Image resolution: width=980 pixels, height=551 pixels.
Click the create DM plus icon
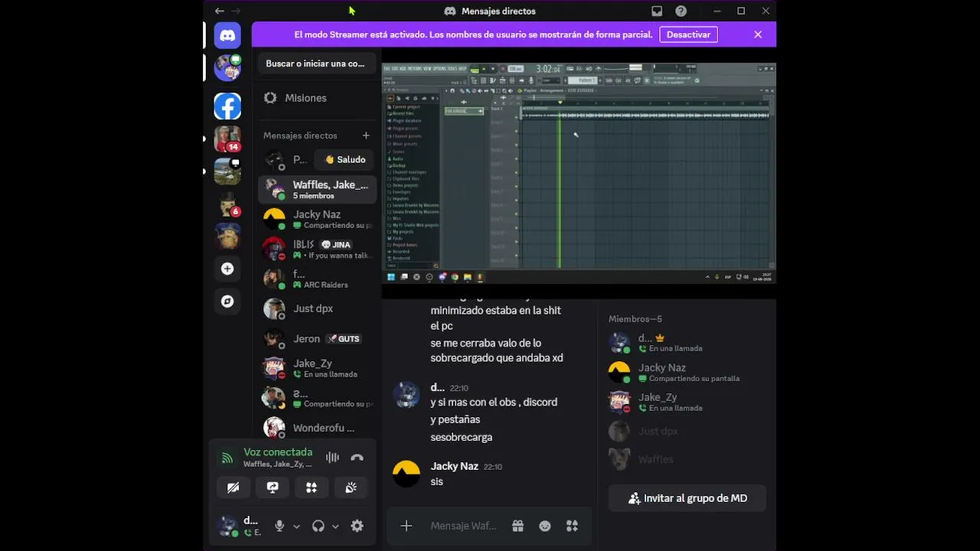(x=366, y=135)
